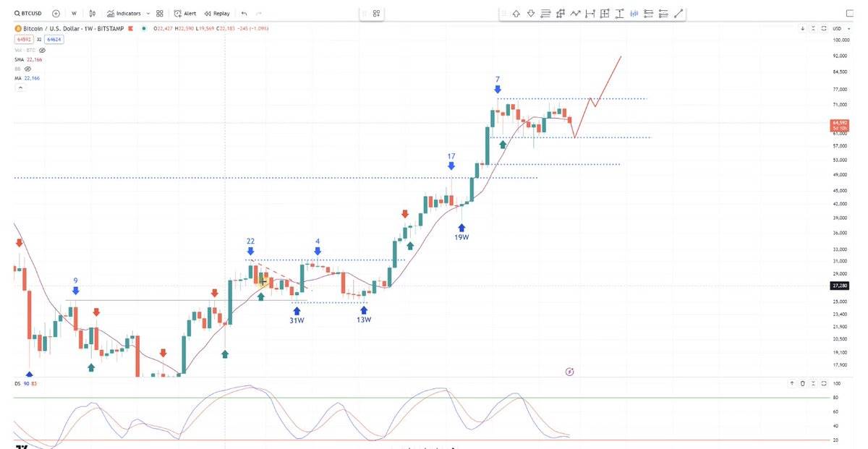Open the weekly timeframe interval selector
868x449 pixels.
click(x=74, y=13)
